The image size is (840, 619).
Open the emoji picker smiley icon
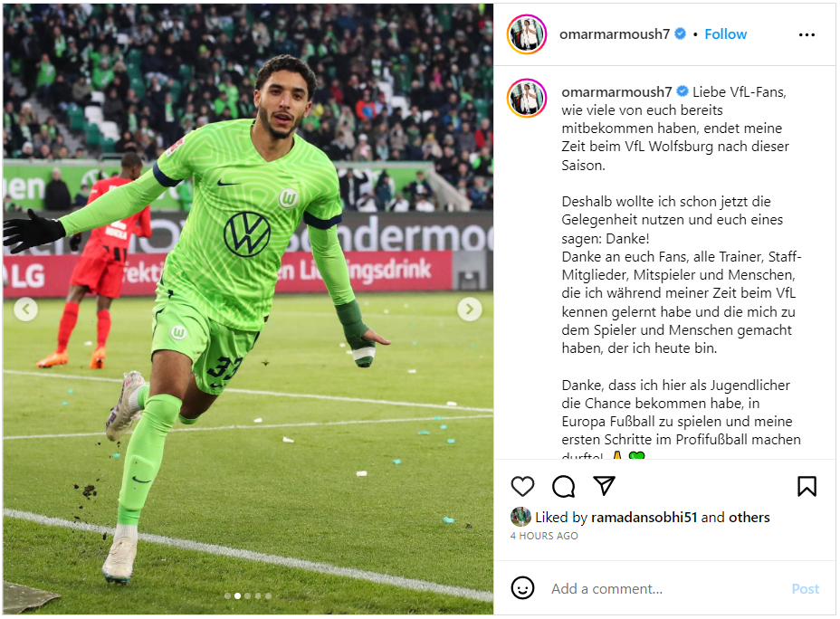point(522,588)
